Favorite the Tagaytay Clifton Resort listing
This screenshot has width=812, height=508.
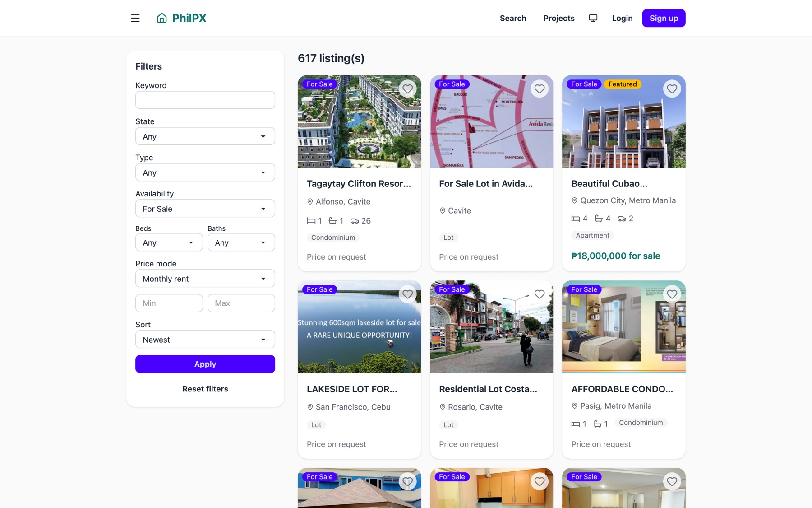[407, 89]
